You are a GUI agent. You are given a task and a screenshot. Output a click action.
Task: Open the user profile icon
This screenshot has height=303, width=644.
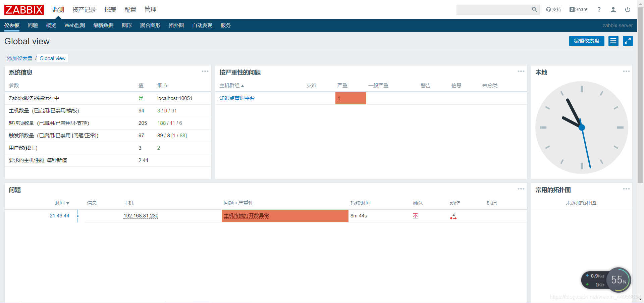613,9
